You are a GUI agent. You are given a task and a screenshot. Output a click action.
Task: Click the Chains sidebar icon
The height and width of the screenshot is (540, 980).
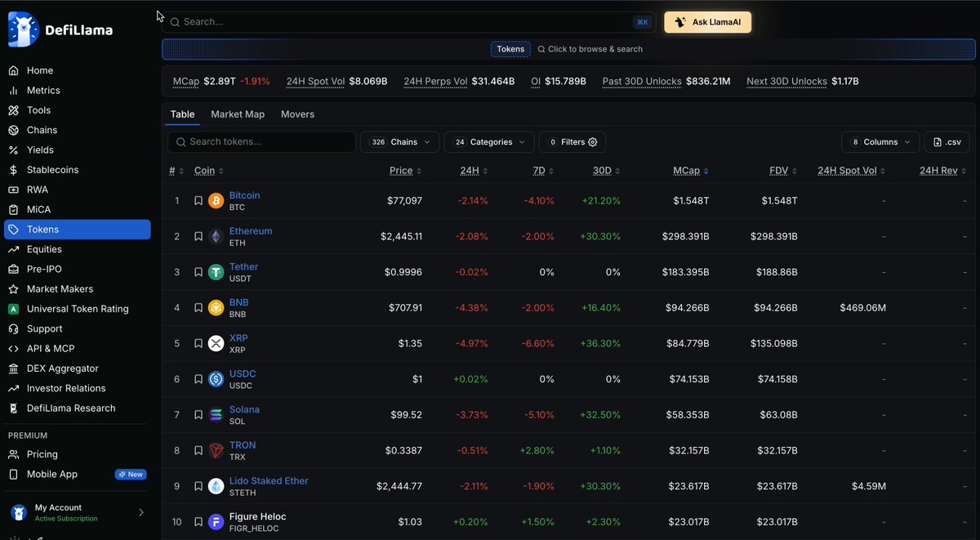click(13, 130)
